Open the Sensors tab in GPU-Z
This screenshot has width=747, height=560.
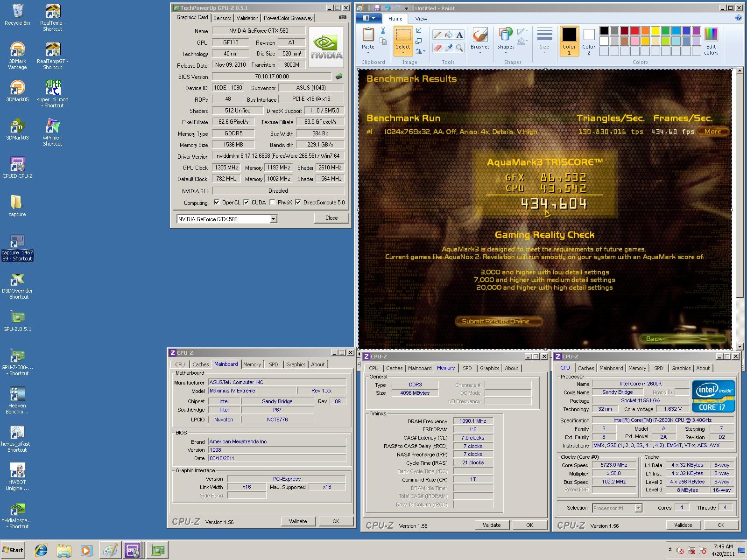pos(222,18)
